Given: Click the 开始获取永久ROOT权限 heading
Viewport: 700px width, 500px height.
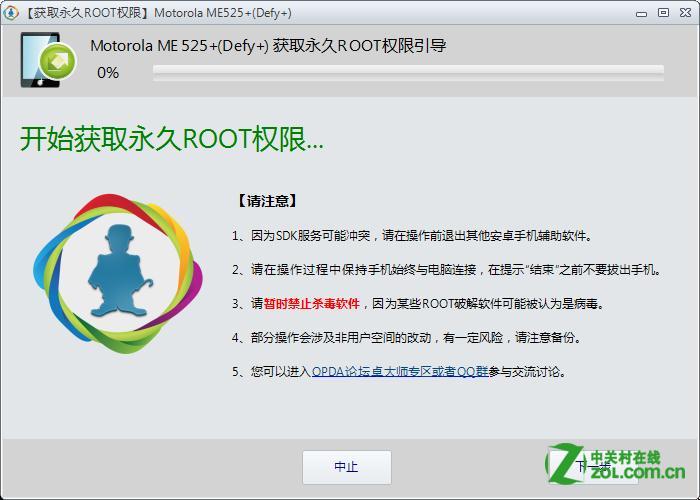Looking at the screenshot, I should pyautogui.click(x=172, y=139).
